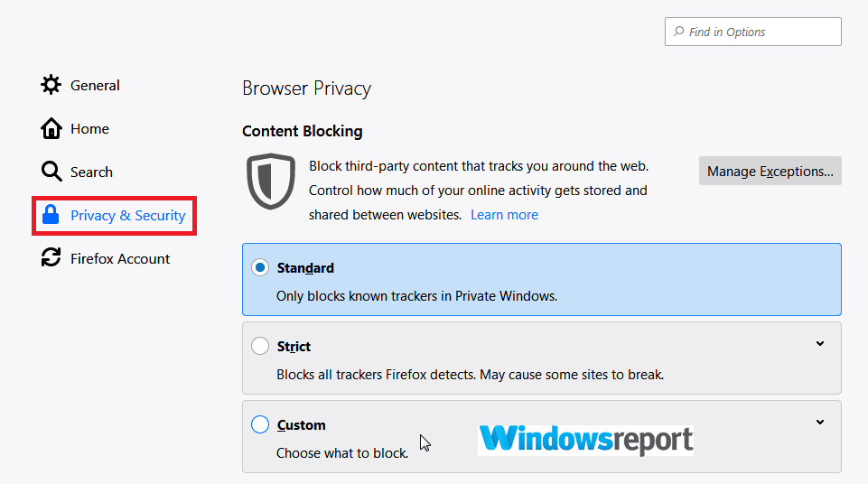Click the Firefox Account sync icon

pos(51,258)
